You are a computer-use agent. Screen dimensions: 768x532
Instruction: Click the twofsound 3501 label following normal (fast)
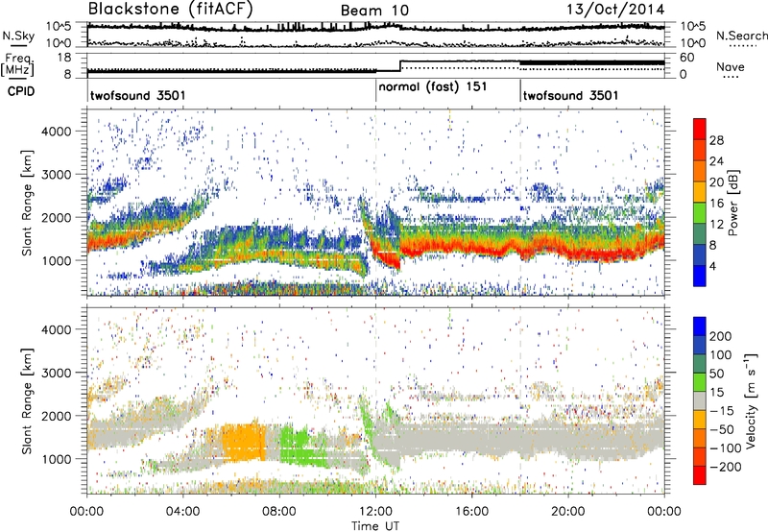click(570, 95)
